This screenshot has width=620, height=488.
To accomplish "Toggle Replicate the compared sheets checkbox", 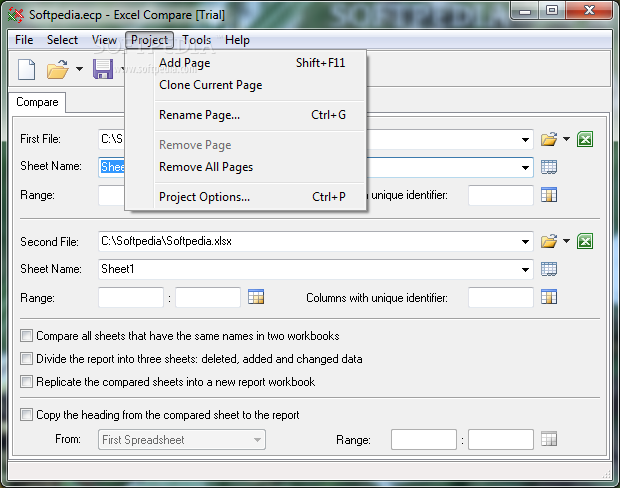I will [26, 382].
